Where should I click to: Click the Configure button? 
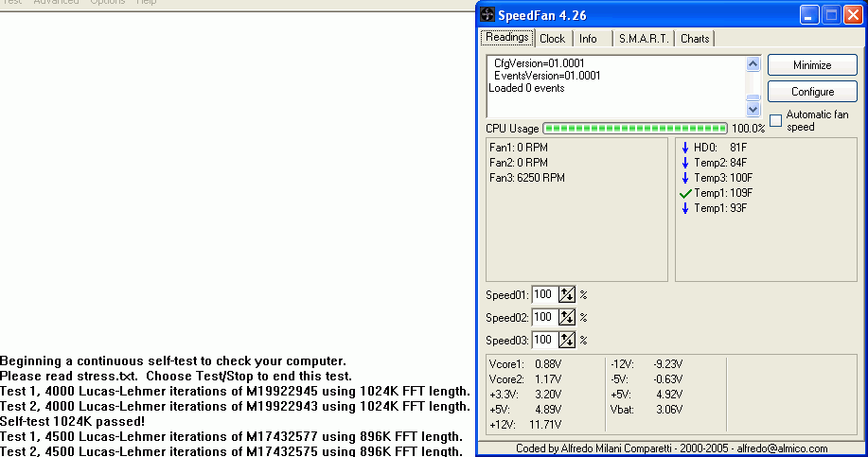tap(812, 92)
